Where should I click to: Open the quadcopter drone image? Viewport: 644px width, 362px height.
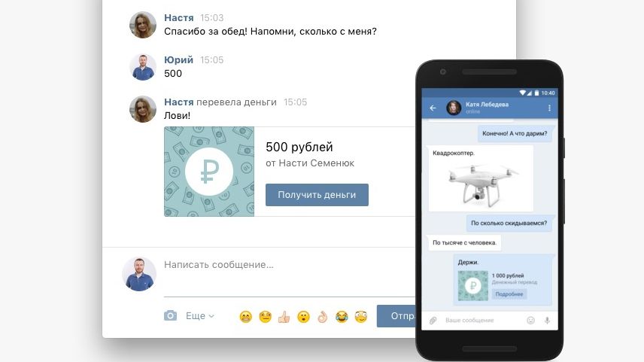tap(481, 183)
